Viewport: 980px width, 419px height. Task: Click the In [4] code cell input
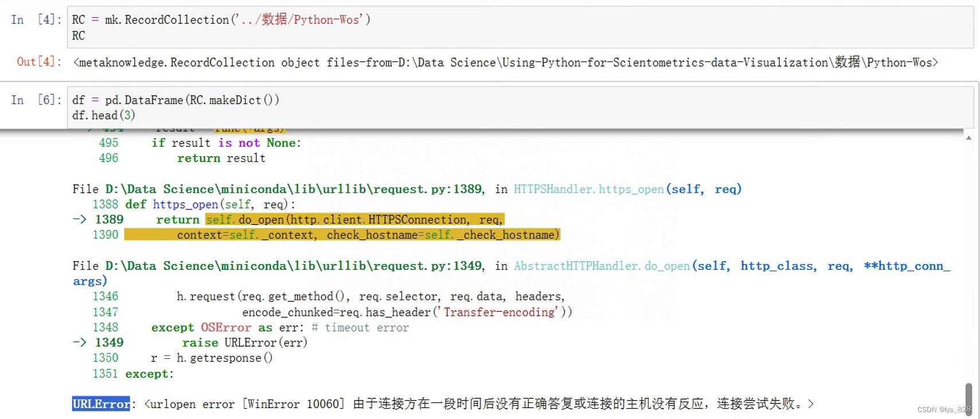(x=520, y=27)
